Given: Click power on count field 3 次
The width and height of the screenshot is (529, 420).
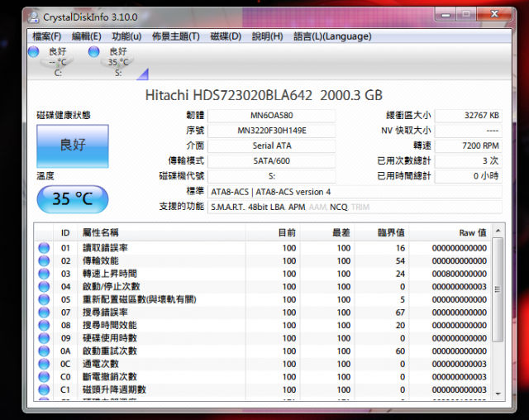Looking at the screenshot, I should (x=469, y=161).
